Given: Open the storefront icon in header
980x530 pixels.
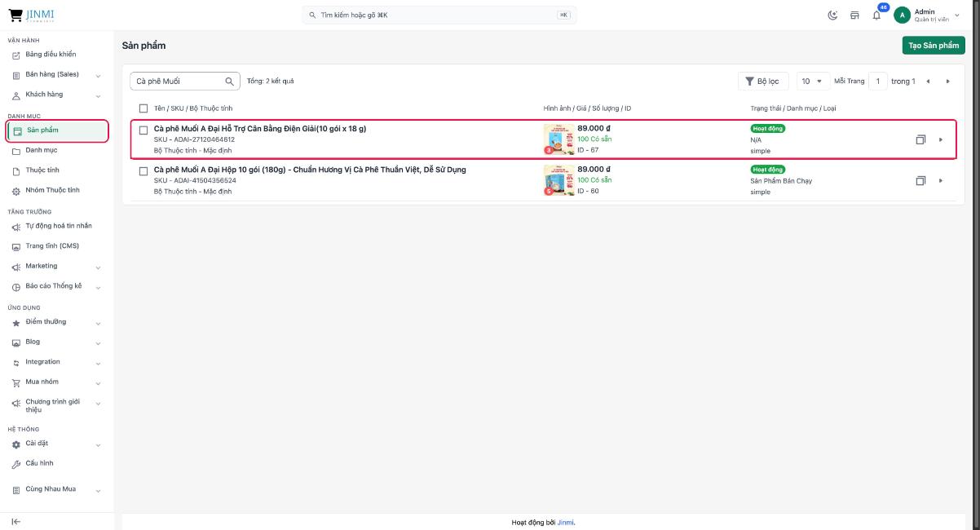Looking at the screenshot, I should coord(854,15).
